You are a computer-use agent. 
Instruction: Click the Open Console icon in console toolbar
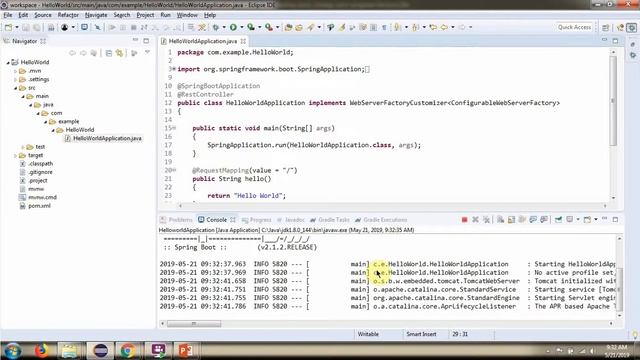coord(587,220)
